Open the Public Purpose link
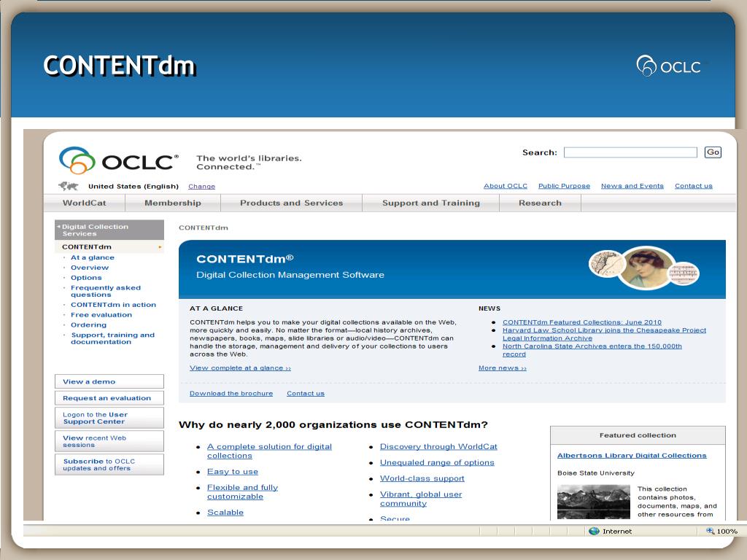This screenshot has height=560, width=747. [x=564, y=186]
